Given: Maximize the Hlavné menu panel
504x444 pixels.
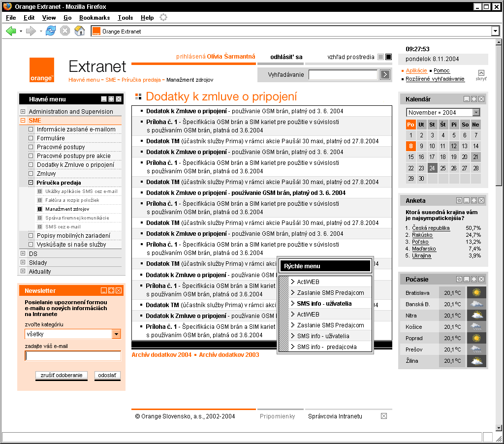Looking at the screenshot, I should (111, 99).
